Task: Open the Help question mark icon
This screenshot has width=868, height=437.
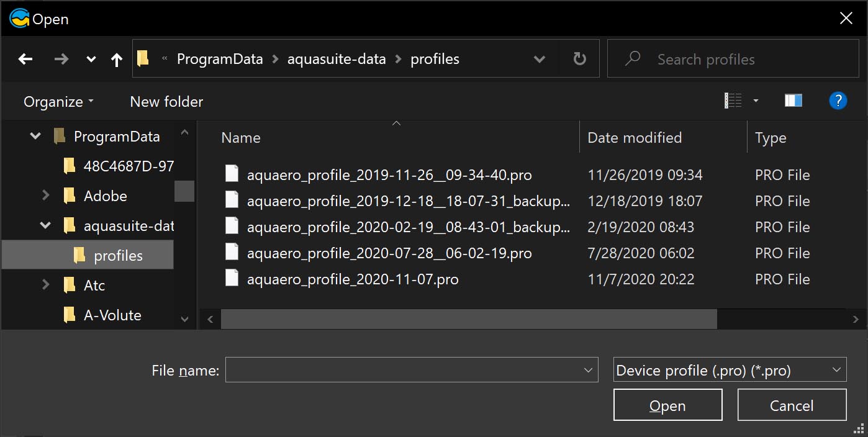Action: click(x=838, y=101)
